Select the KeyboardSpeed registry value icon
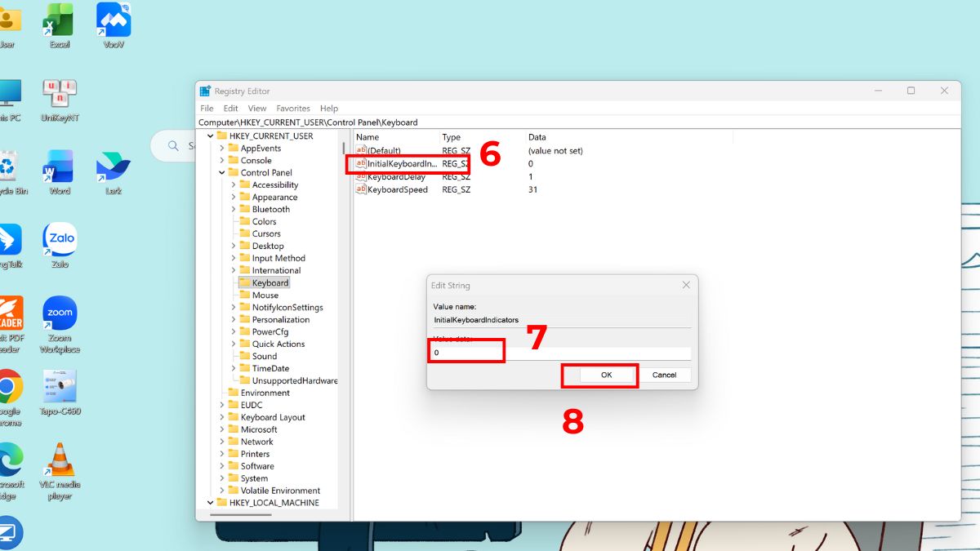This screenshot has width=980, height=551. (x=361, y=189)
